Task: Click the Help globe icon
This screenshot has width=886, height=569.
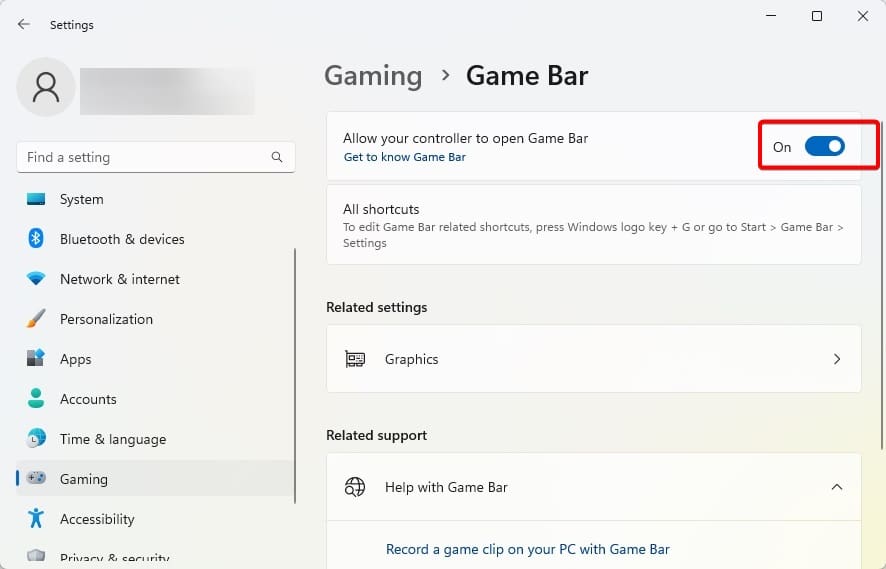Action: [355, 487]
